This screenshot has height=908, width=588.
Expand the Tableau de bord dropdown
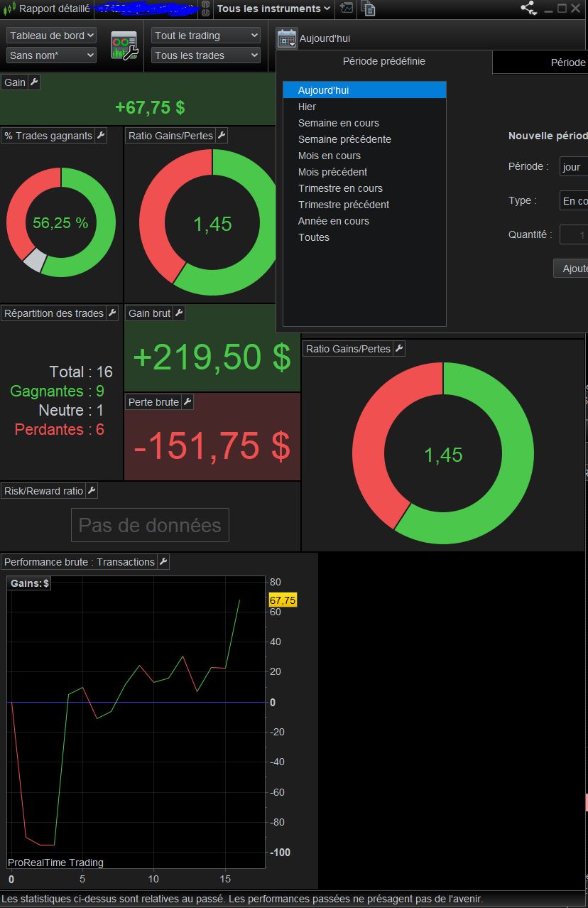pos(51,36)
